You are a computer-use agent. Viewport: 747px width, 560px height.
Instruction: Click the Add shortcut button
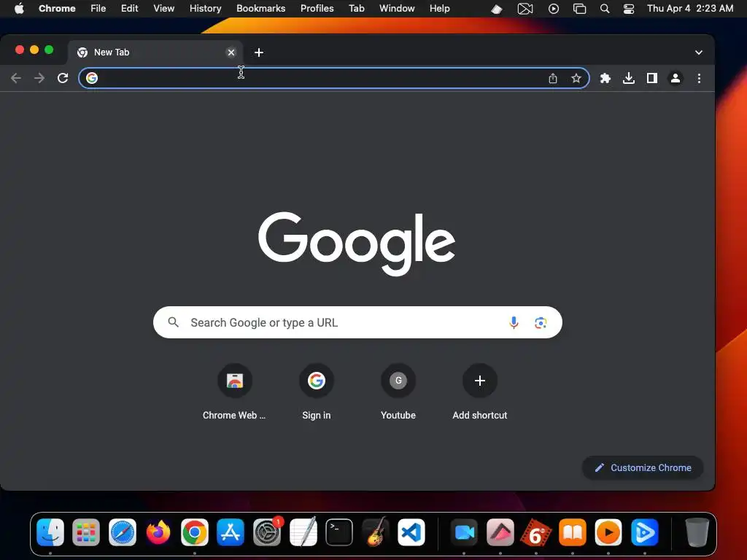[x=480, y=392]
